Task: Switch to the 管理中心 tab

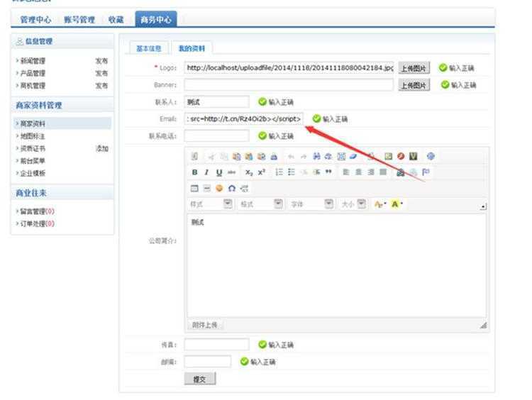Action: (x=35, y=20)
